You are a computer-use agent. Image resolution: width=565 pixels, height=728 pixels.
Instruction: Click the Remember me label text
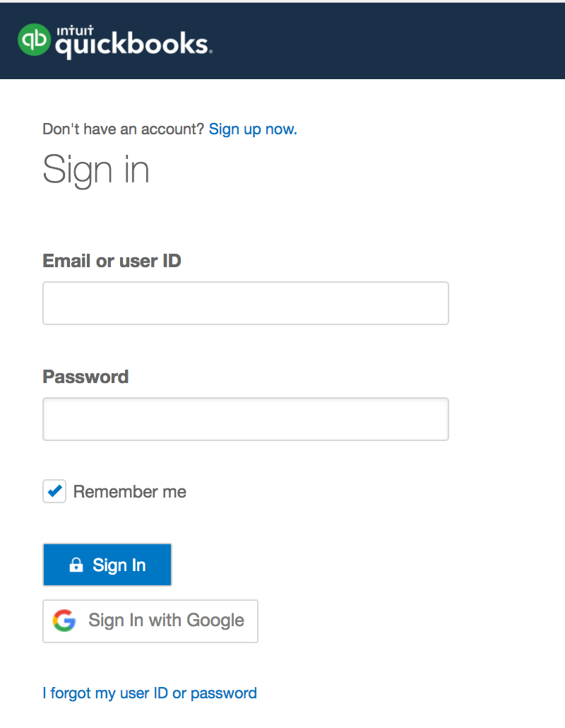point(130,491)
